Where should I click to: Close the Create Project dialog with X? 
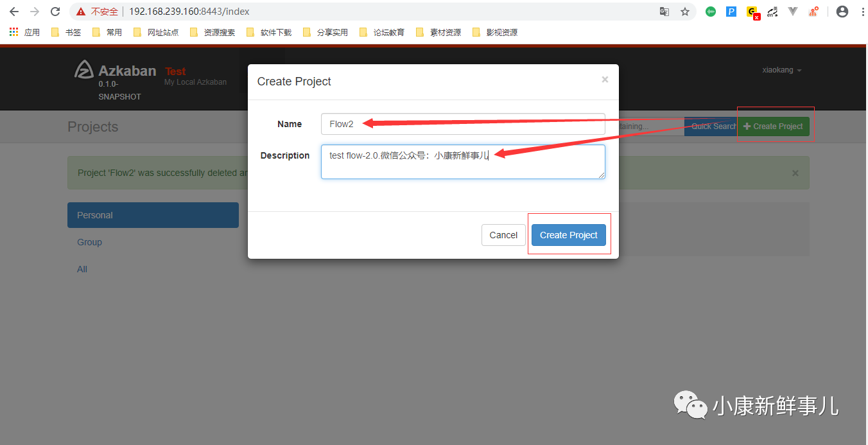(605, 80)
